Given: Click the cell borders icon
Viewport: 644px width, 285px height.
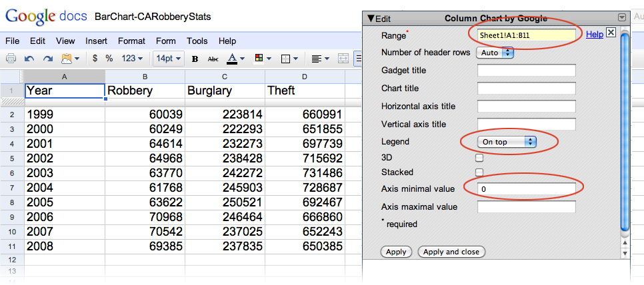Looking at the screenshot, I should coord(285,59).
